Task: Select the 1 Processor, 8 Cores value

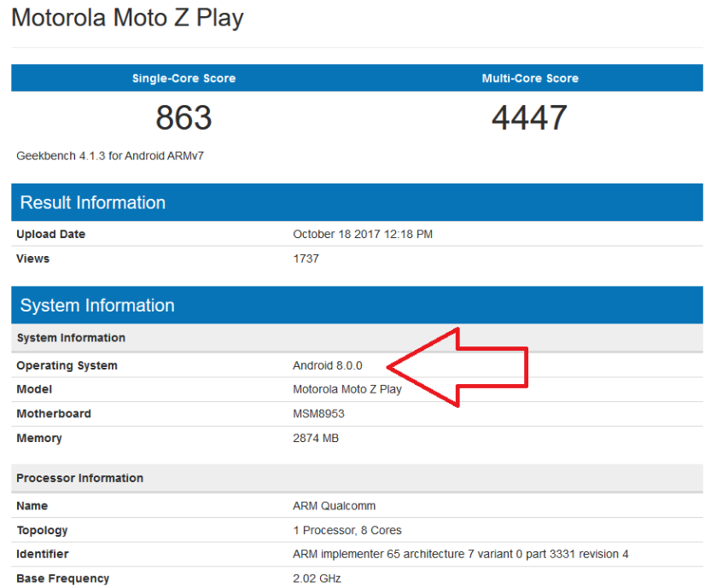Action: [347, 530]
